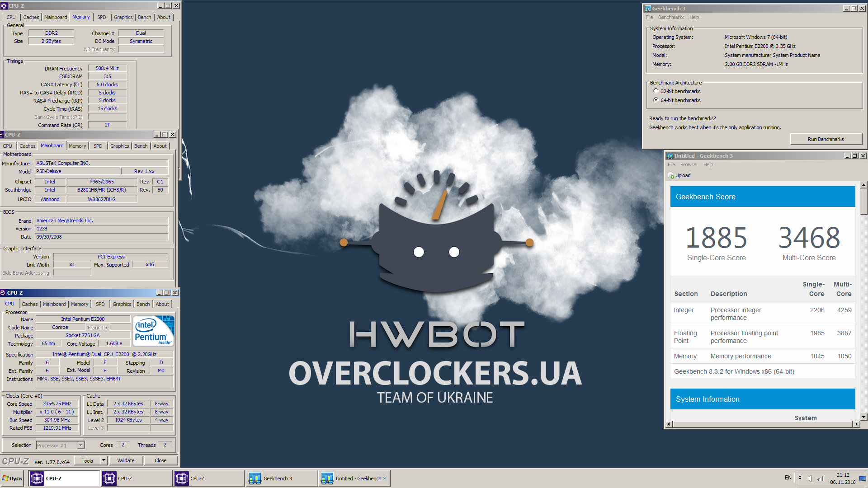Open Bench tab in bottom CPU-Z window
Viewport: 868px width, 488px height.
click(x=143, y=304)
